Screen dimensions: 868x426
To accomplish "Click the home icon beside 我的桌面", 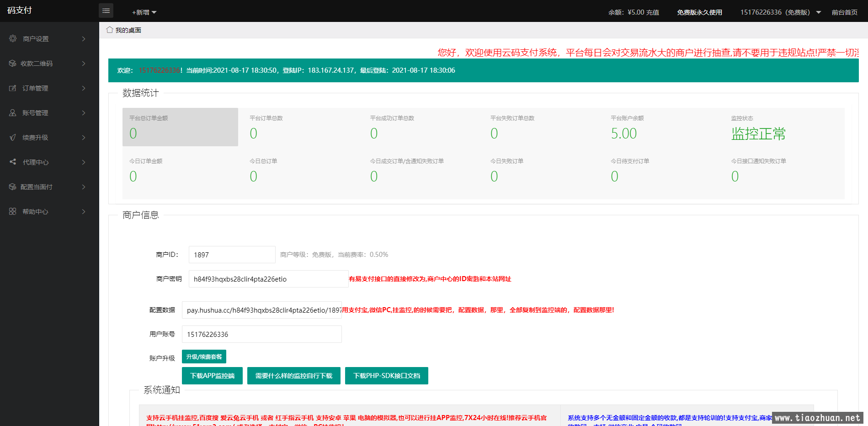I will 110,30.
